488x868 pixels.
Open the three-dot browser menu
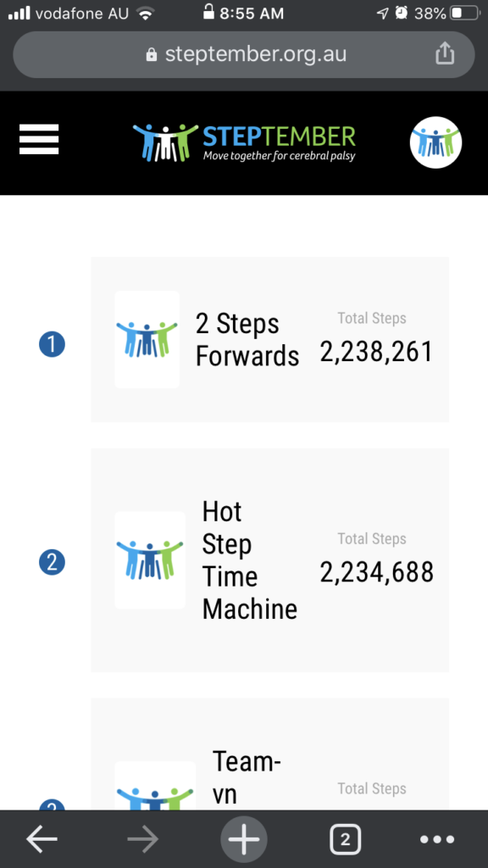(x=437, y=840)
